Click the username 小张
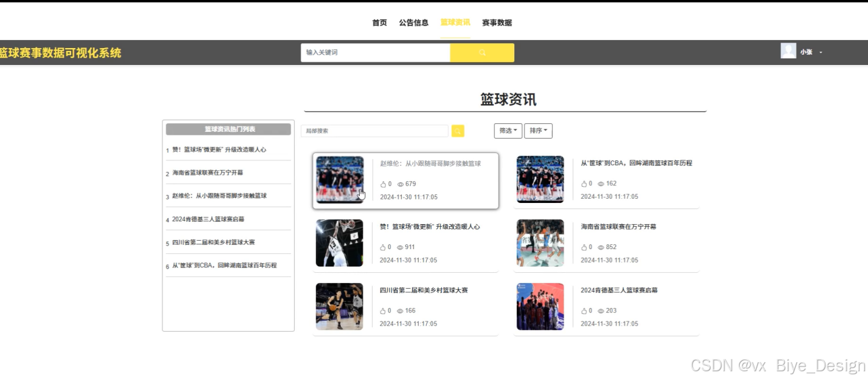Image resolution: width=868 pixels, height=381 pixels. (806, 52)
